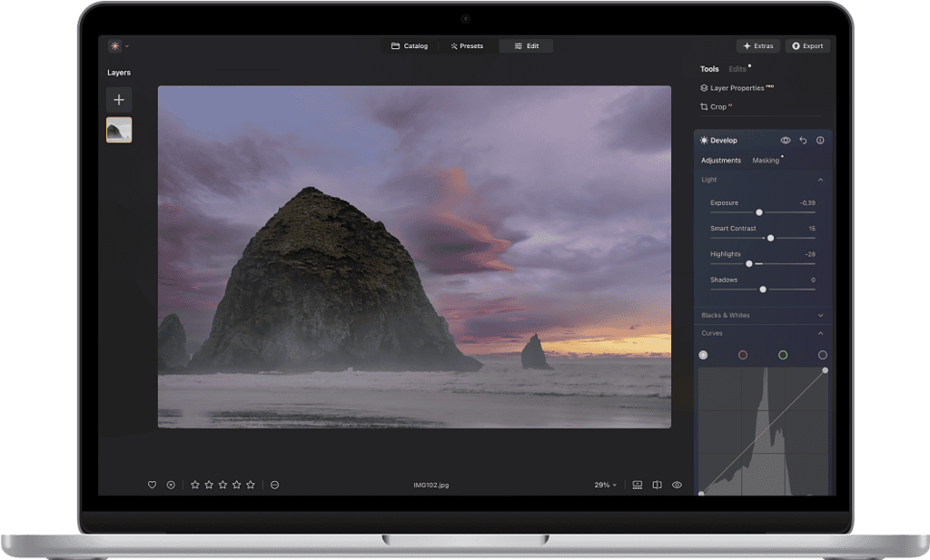930x560 pixels.
Task: Switch to the Presets tab
Action: [x=467, y=45]
